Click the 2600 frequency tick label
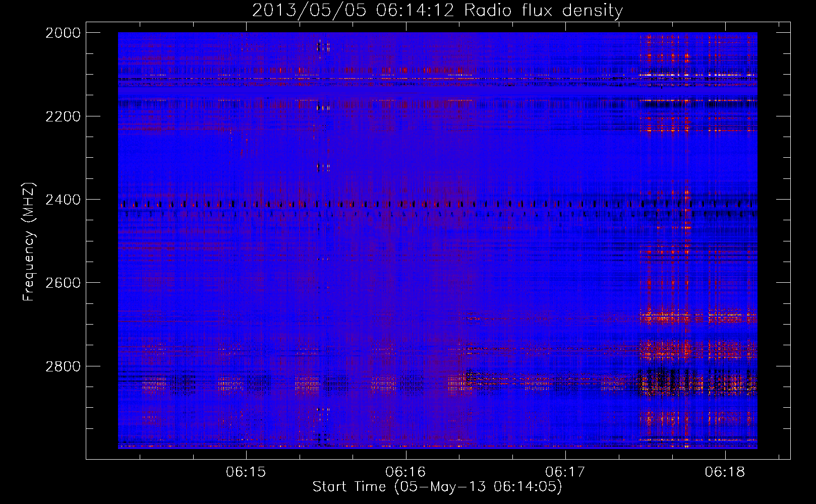 tap(63, 283)
